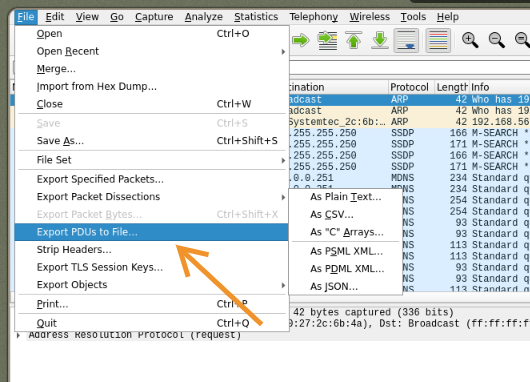Viewport: 530px width, 382px height.
Task: Expand the Open Recent submenu
Action: 152,51
